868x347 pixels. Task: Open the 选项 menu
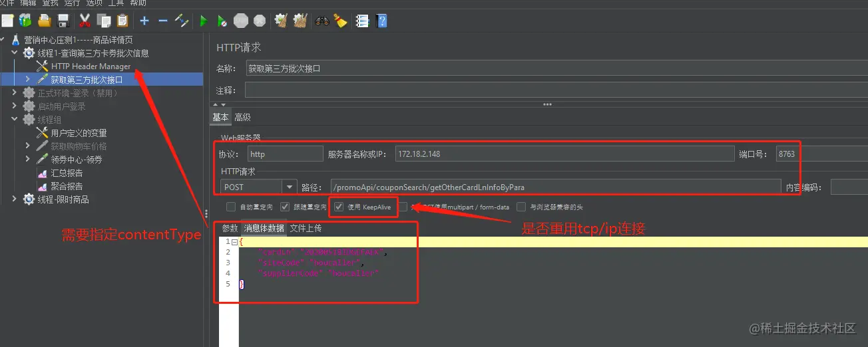(94, 3)
